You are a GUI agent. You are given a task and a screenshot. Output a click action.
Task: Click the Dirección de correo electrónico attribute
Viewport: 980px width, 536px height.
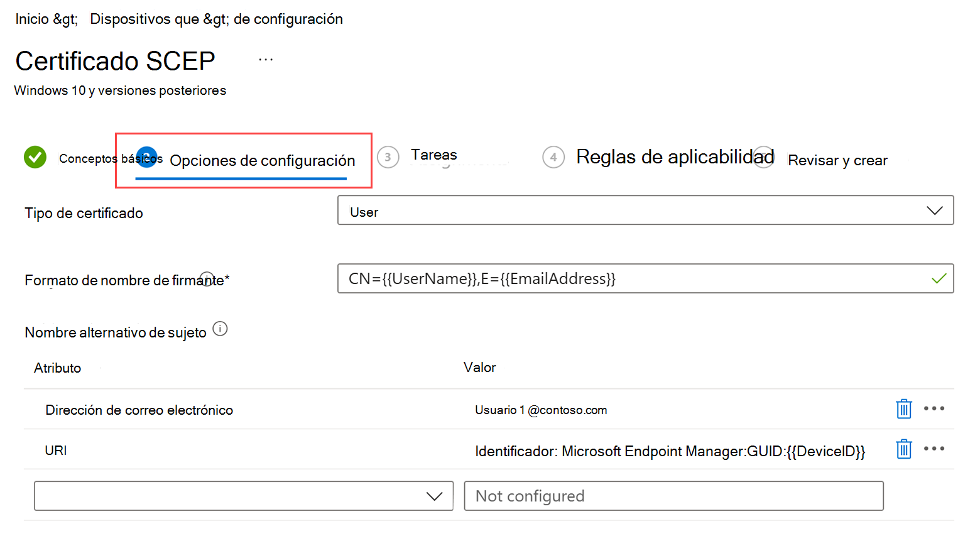139,410
